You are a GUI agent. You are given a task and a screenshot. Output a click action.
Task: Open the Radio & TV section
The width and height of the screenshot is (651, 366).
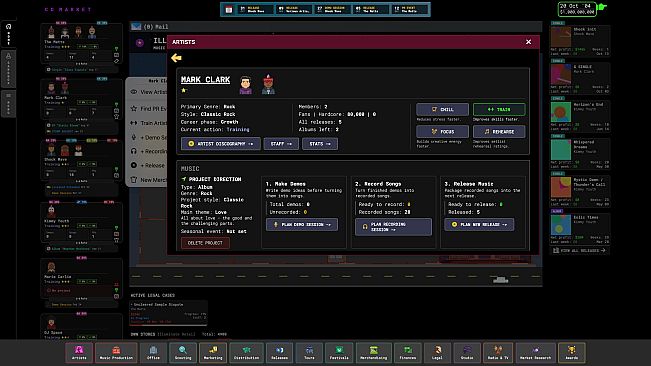click(498, 352)
